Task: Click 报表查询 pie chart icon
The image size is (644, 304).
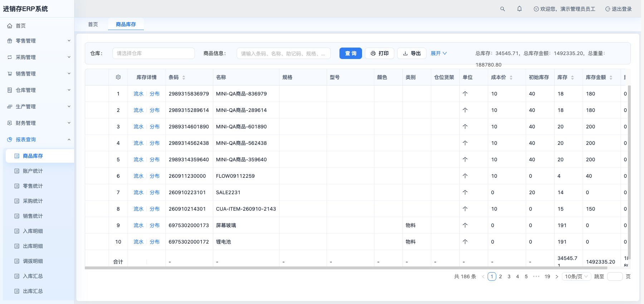Action: click(x=10, y=139)
